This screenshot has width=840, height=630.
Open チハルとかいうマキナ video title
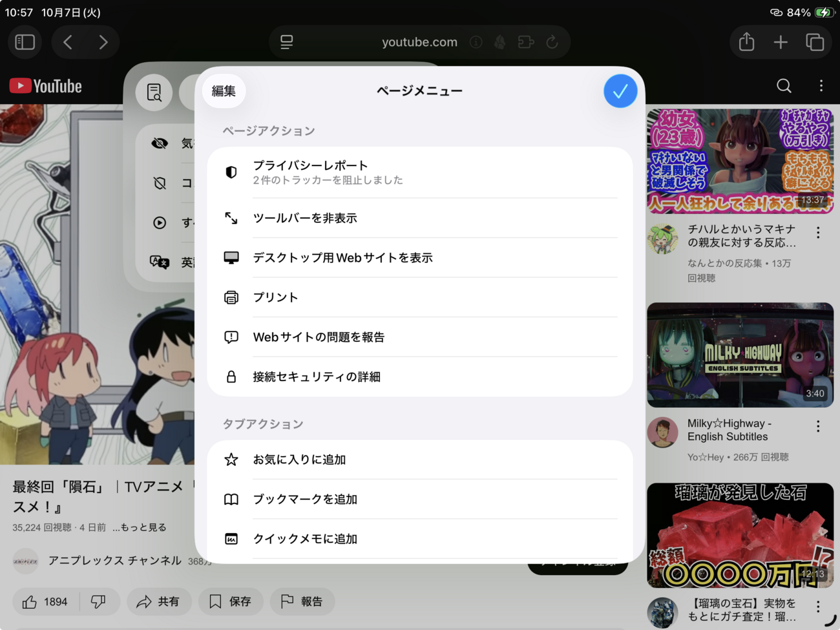[x=742, y=236]
